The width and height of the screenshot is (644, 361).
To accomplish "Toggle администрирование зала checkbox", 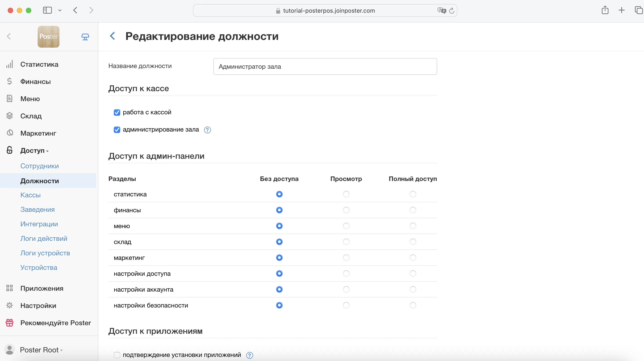I will pos(117,130).
